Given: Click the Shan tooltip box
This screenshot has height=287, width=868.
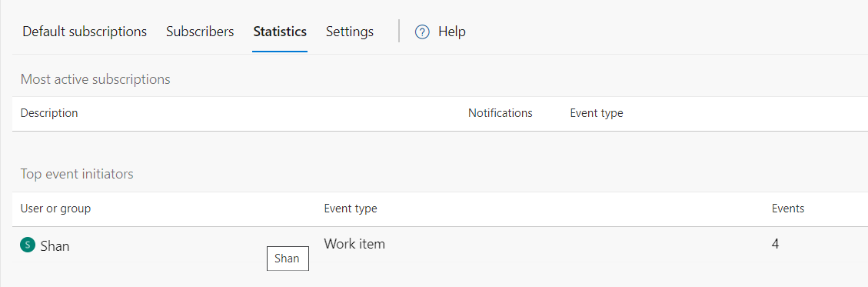Looking at the screenshot, I should click(288, 259).
